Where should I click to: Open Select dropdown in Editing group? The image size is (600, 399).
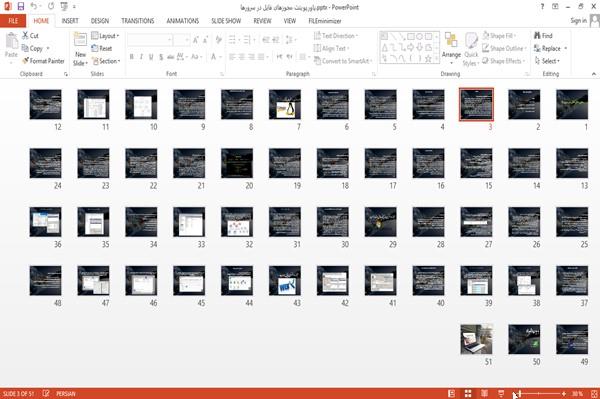tap(547, 61)
